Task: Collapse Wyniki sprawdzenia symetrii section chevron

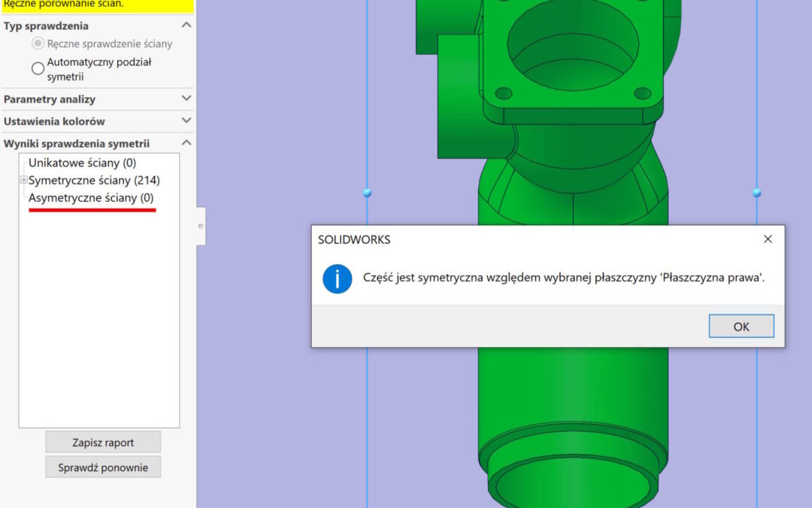Action: click(x=186, y=143)
